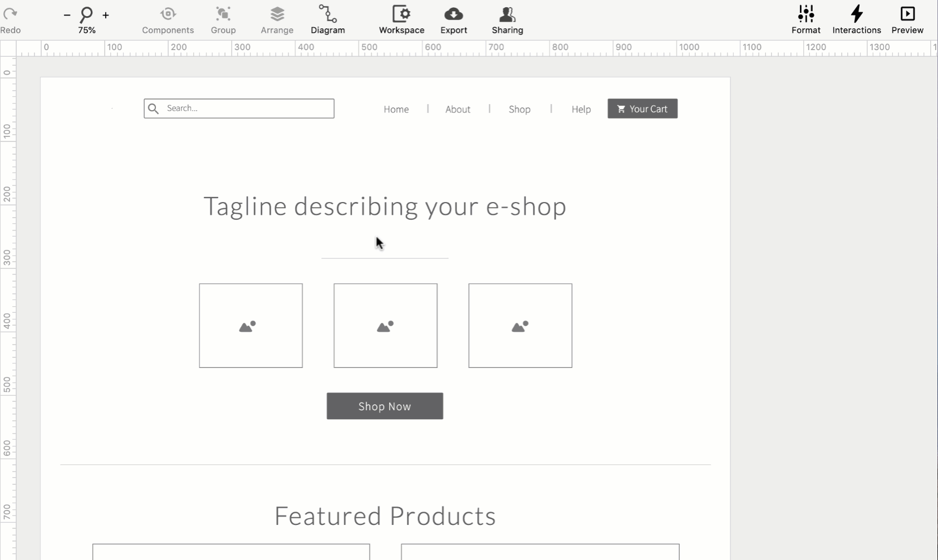938x560 pixels.
Task: Zoom out with the minus button
Action: [x=67, y=15]
